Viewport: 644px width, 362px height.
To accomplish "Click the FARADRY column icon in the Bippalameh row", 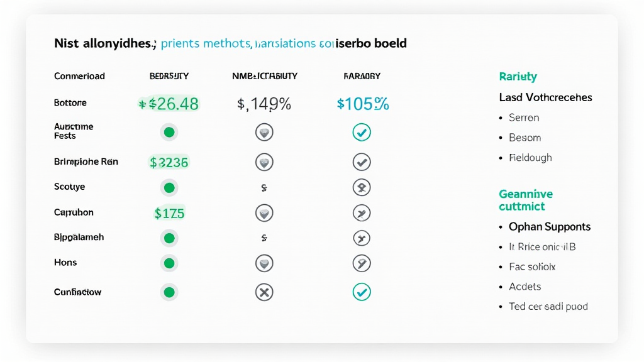I will tap(362, 238).
